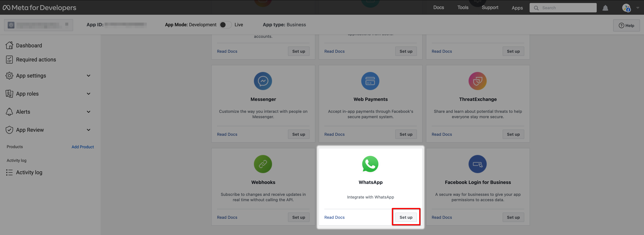The height and width of the screenshot is (235, 644).
Task: Click the Meta for Developers logo
Action: pyautogui.click(x=39, y=8)
